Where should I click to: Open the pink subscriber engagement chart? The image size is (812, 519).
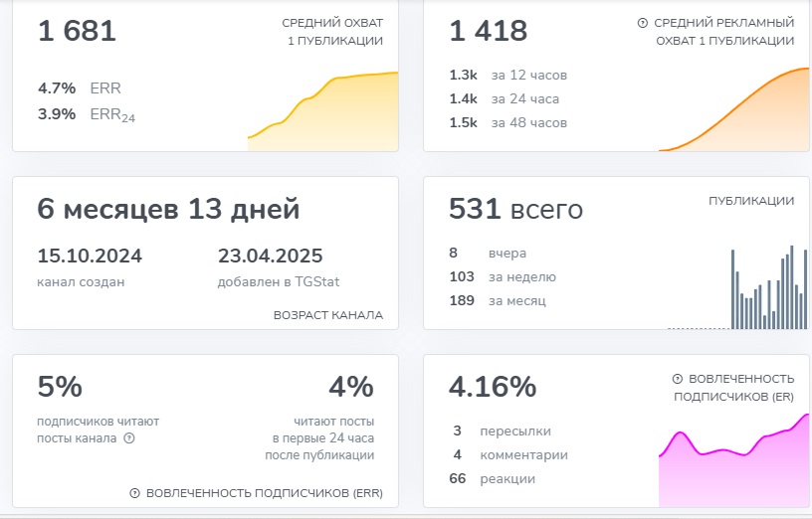click(733, 460)
